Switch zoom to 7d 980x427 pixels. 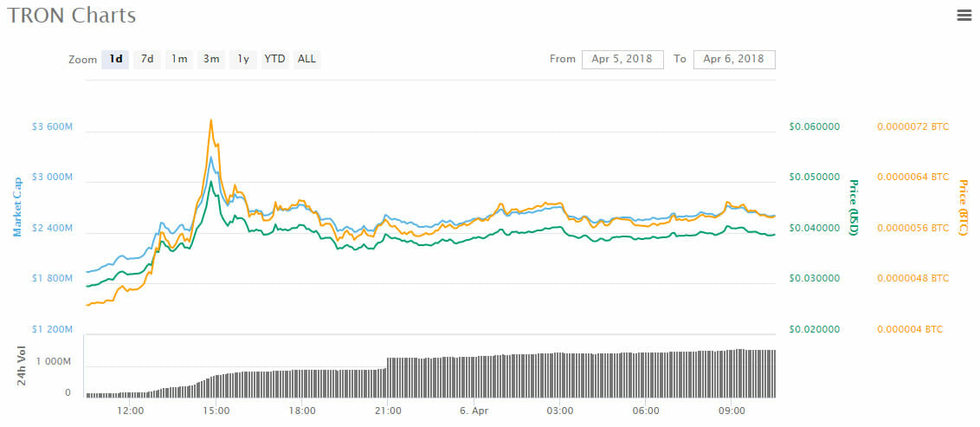pos(147,59)
